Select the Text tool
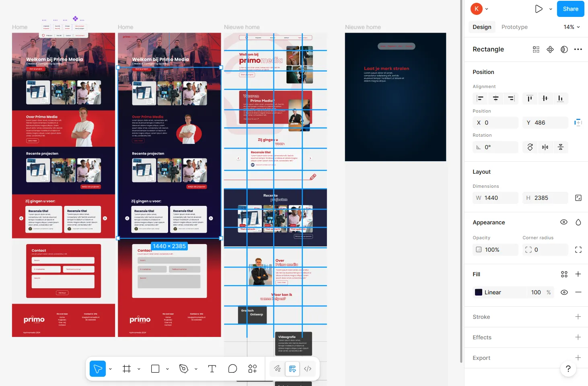This screenshot has width=588, height=386. (x=212, y=369)
